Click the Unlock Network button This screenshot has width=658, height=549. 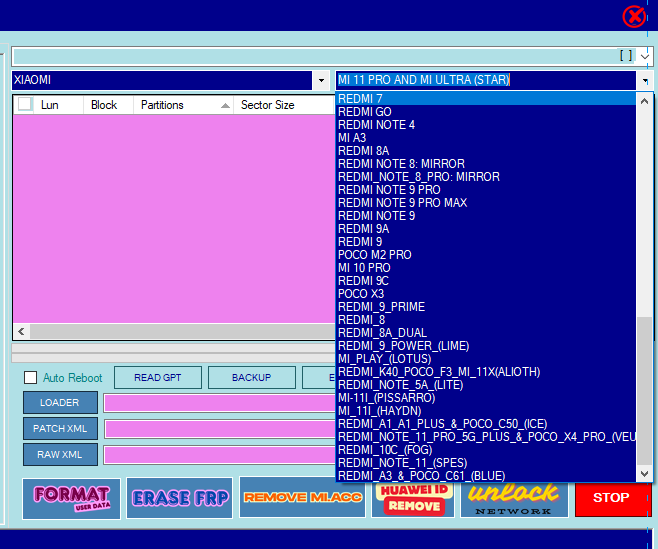tap(514, 500)
